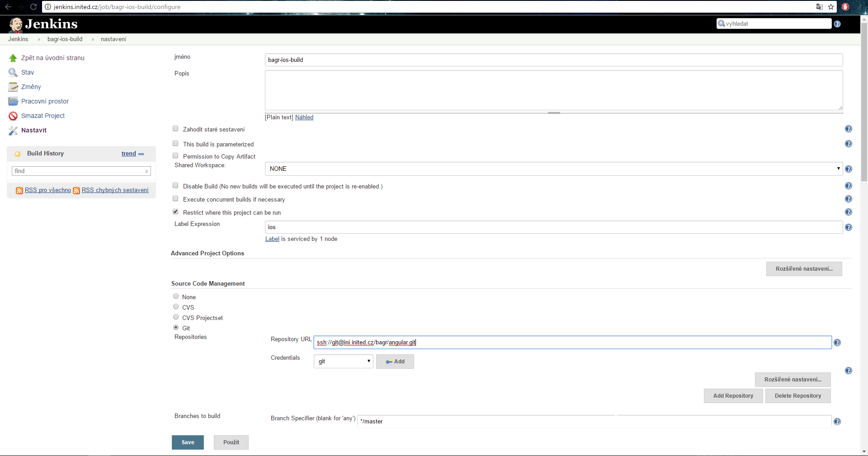
Task: Click the Smazat Project delete icon
Action: click(x=13, y=116)
